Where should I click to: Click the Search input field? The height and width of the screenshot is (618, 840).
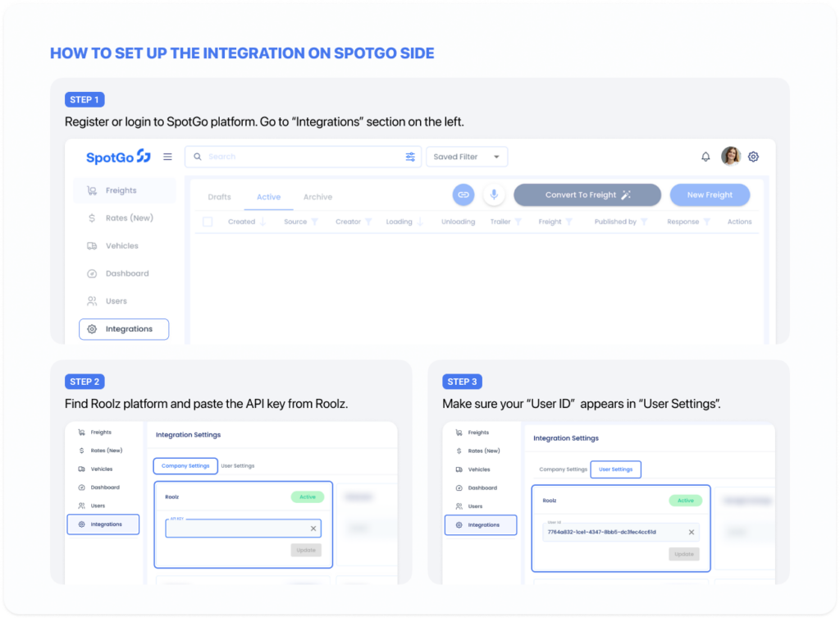[303, 157]
